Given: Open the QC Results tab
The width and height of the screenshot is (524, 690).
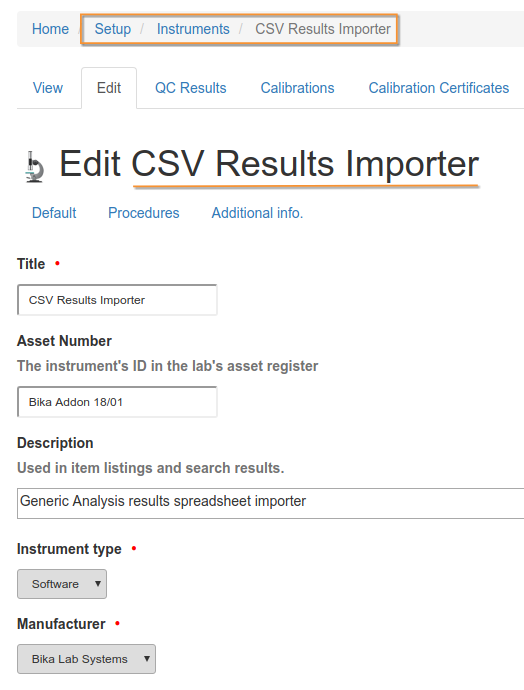Looking at the screenshot, I should [191, 88].
